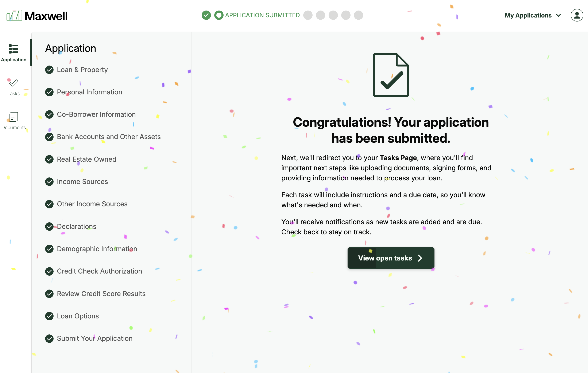
Task: Click the first completed progress step checkmark
Action: (206, 15)
